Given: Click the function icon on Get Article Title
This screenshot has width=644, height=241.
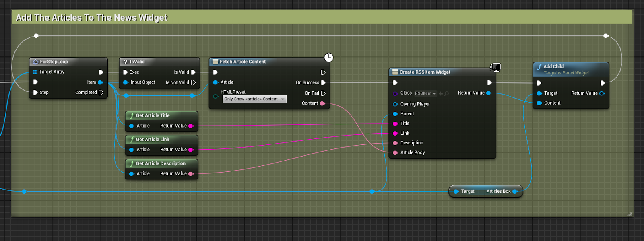Looking at the screenshot, I should click(x=132, y=115).
